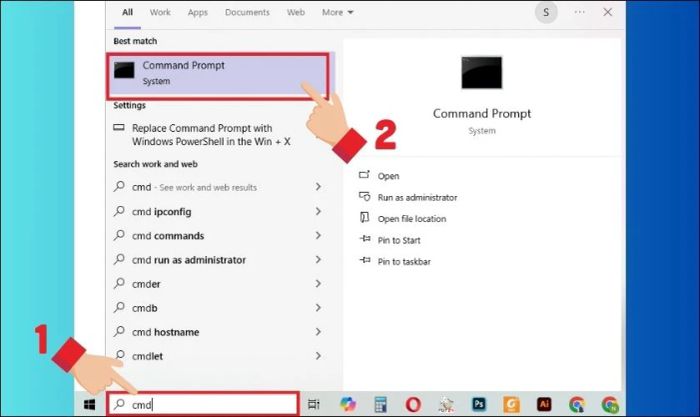Open Adobe Illustrator from the taskbar
This screenshot has height=417, width=700.
[544, 404]
